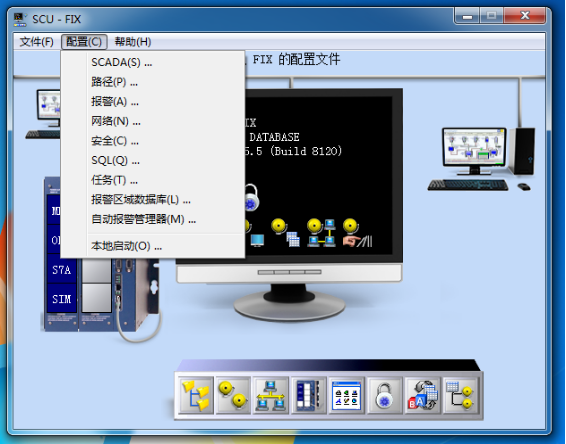Click the (Build 8120) text on monitor
The height and width of the screenshot is (444, 566).
(x=306, y=151)
